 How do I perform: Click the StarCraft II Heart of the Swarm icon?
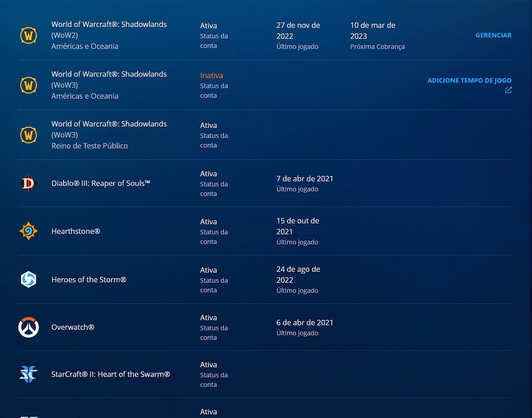[x=28, y=374]
